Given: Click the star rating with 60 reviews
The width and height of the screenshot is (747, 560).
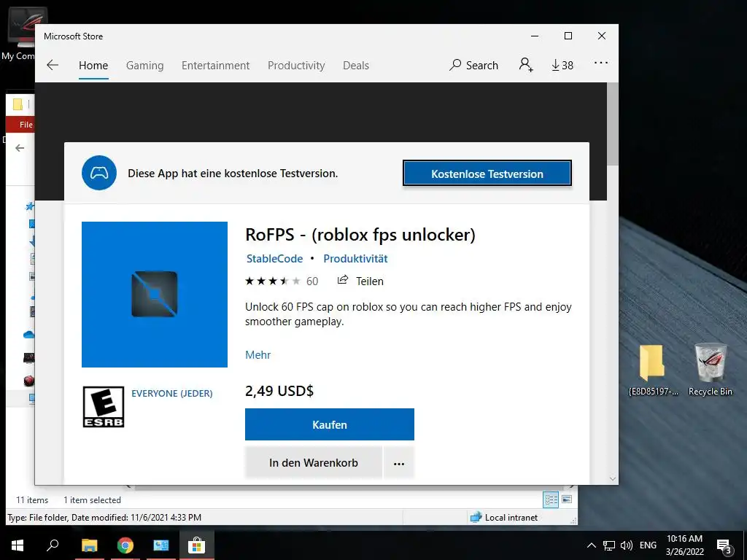Looking at the screenshot, I should (x=282, y=281).
